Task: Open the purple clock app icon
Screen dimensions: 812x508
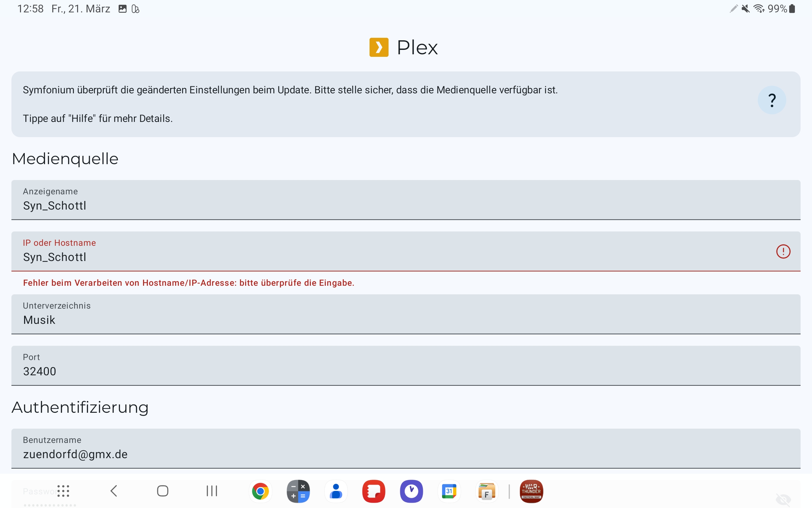Action: [x=411, y=491]
